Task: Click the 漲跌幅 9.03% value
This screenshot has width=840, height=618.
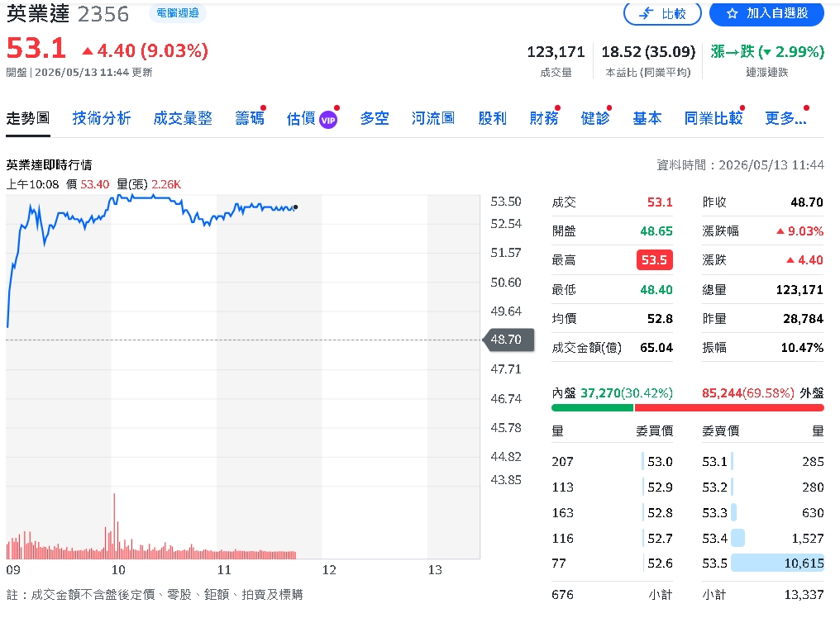Action: [x=799, y=231]
